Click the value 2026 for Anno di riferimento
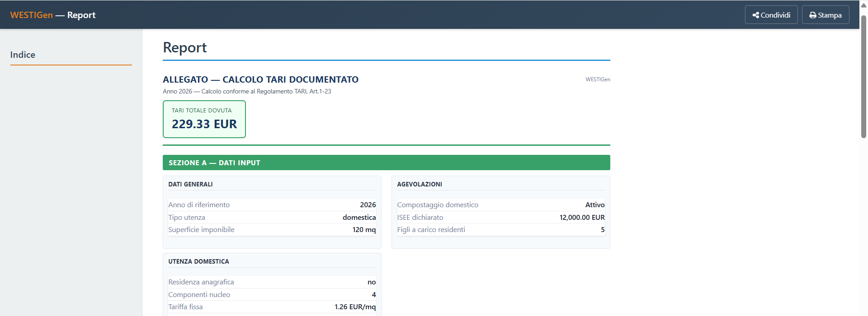Image resolution: width=868 pixels, height=316 pixels. [x=368, y=205]
